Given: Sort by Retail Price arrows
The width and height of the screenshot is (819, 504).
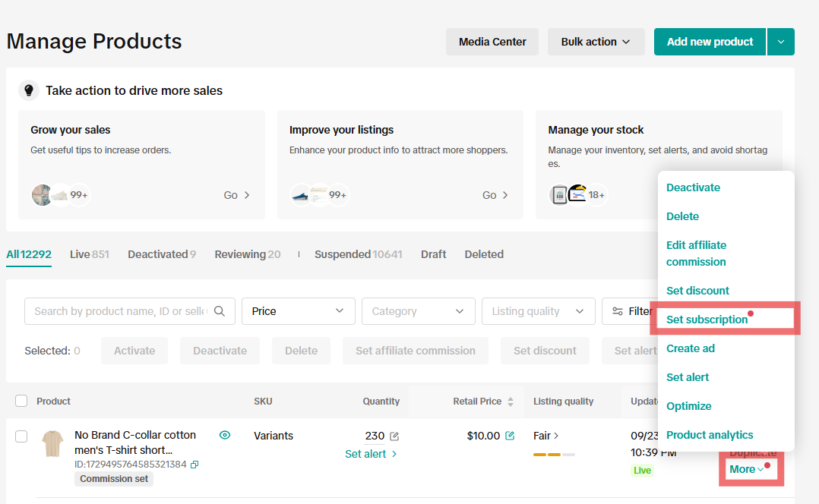Looking at the screenshot, I should tap(511, 402).
